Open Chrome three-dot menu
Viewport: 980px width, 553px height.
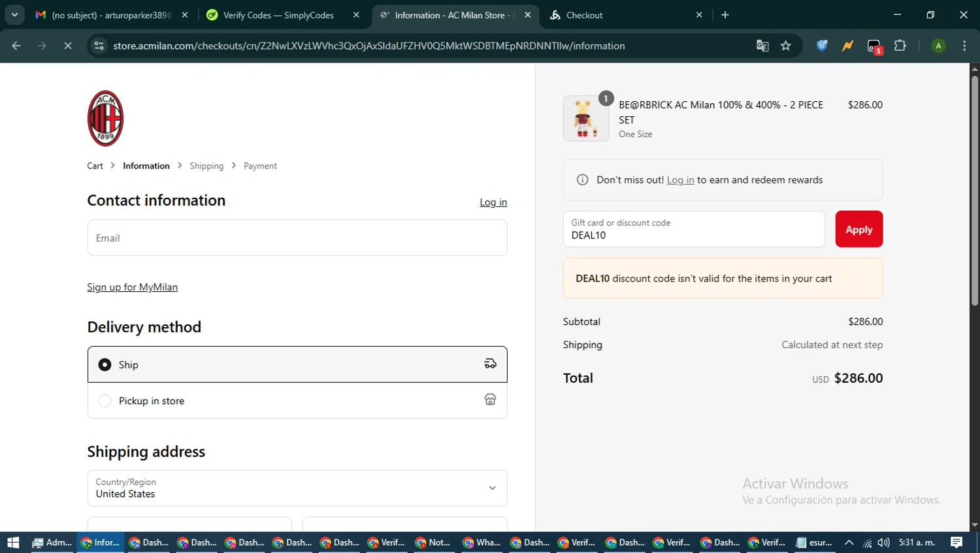click(964, 46)
